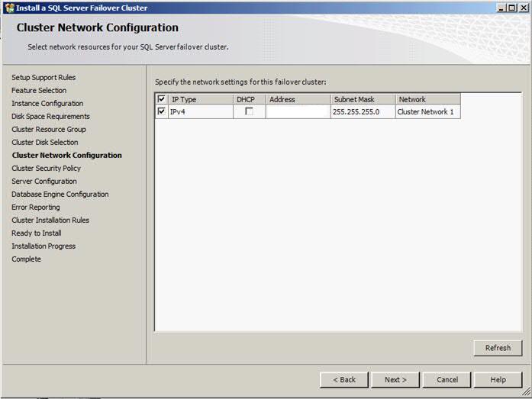The height and width of the screenshot is (399, 532).
Task: Click the window resize grip corner
Action: [x=526, y=392]
